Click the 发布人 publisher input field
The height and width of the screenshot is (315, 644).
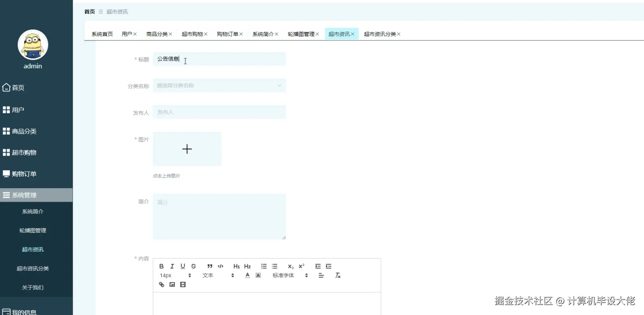(x=219, y=112)
